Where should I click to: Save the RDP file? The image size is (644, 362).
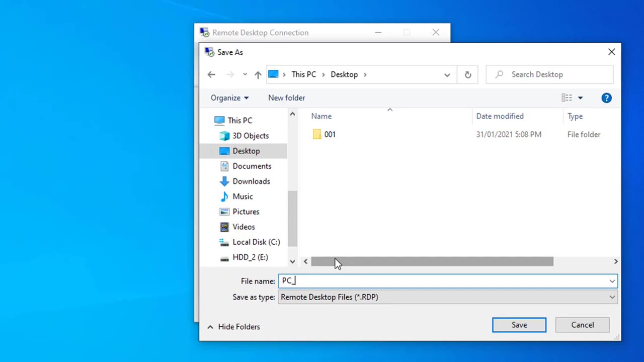pos(519,325)
